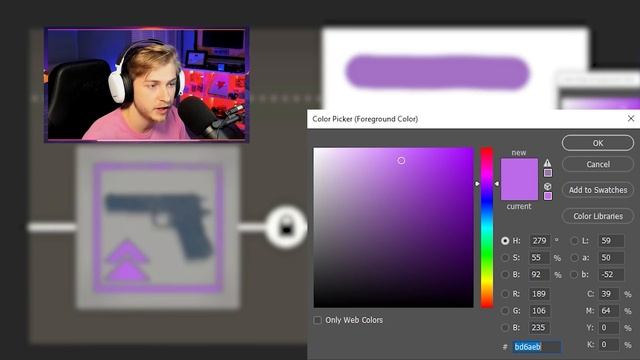
Task: Click the new color preview swatch
Action: [519, 169]
